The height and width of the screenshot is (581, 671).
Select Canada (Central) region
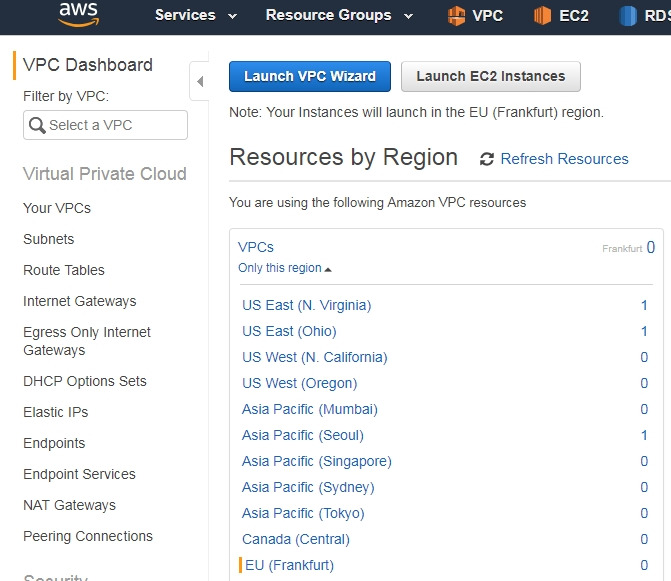[296, 540]
